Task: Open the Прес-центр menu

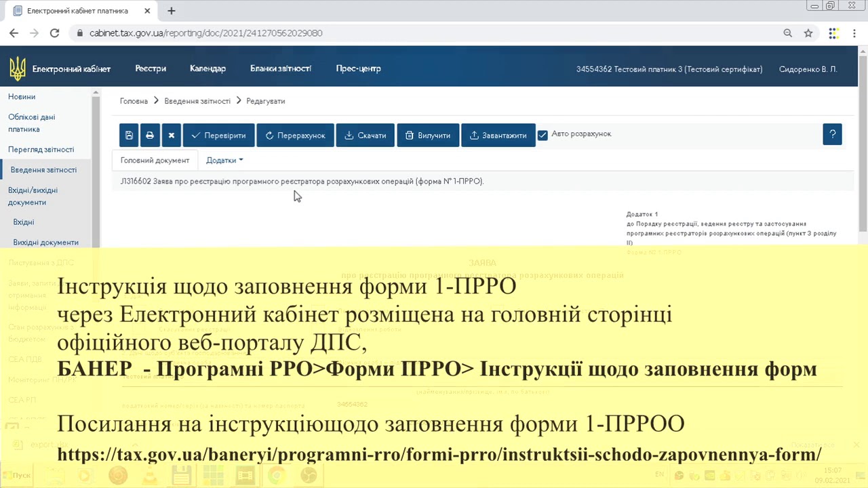Action: pos(358,68)
